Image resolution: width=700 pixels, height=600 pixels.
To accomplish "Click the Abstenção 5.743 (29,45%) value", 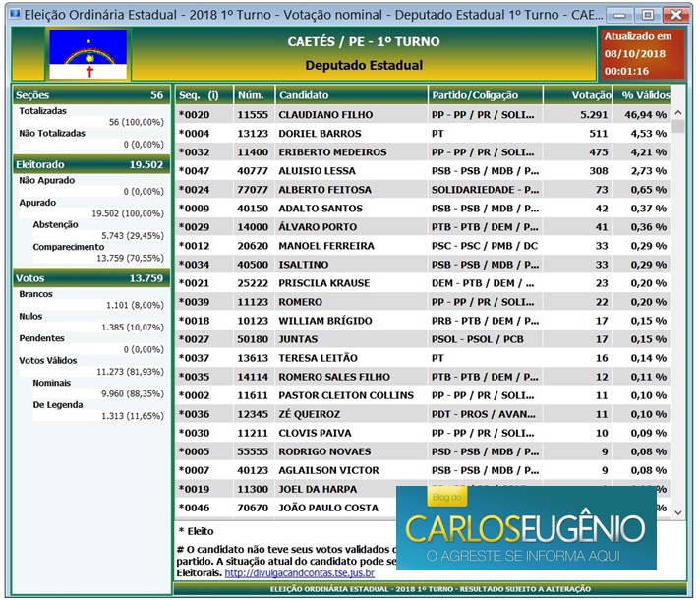I will [x=133, y=236].
